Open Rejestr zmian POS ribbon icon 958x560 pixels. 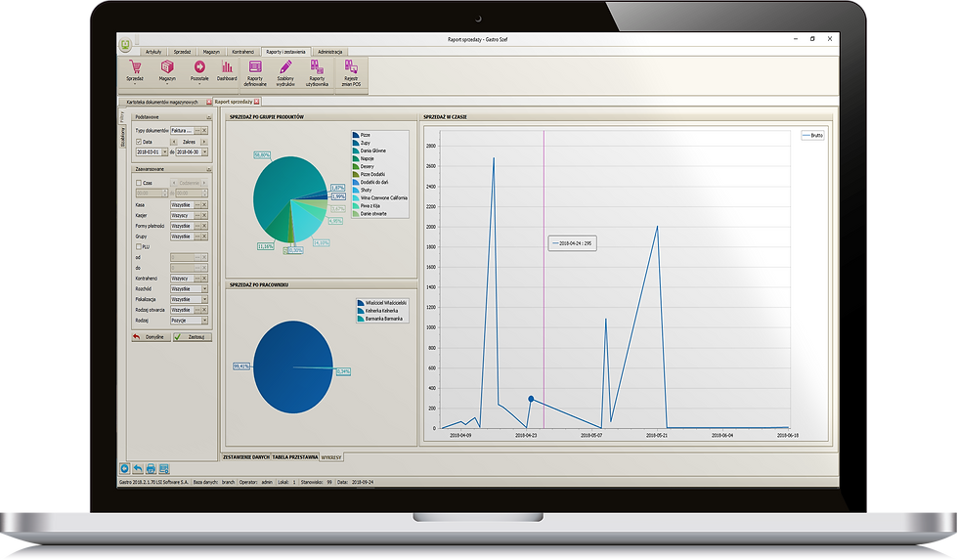tap(351, 73)
